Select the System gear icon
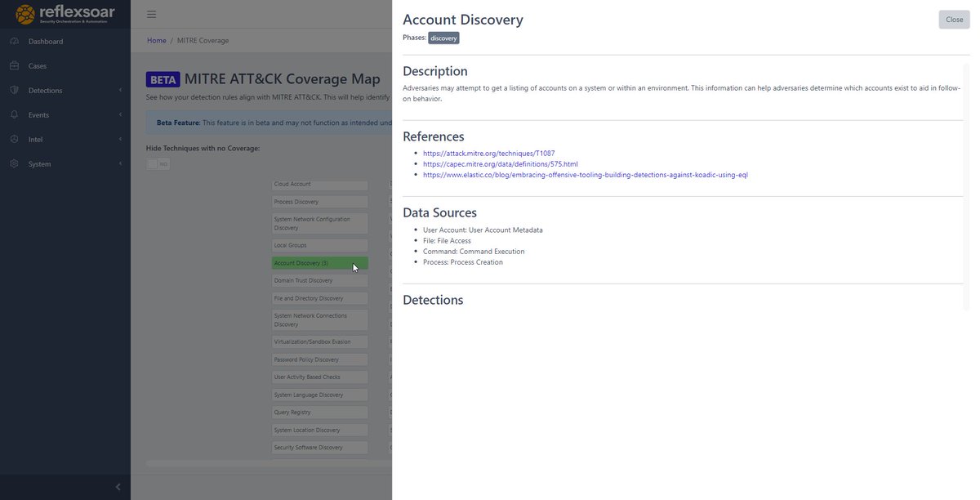This screenshot has height=500, width=980. tap(13, 163)
